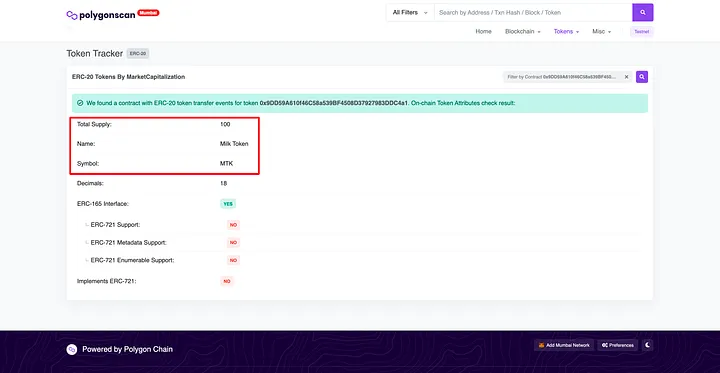Click the Mumbai badge near the logo

tap(148, 13)
